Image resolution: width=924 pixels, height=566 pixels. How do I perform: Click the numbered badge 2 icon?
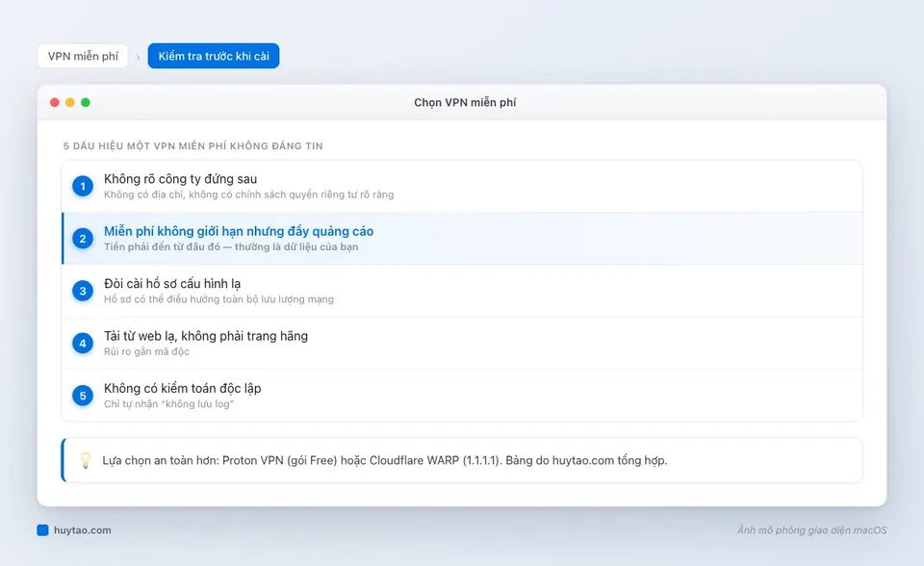(83, 239)
